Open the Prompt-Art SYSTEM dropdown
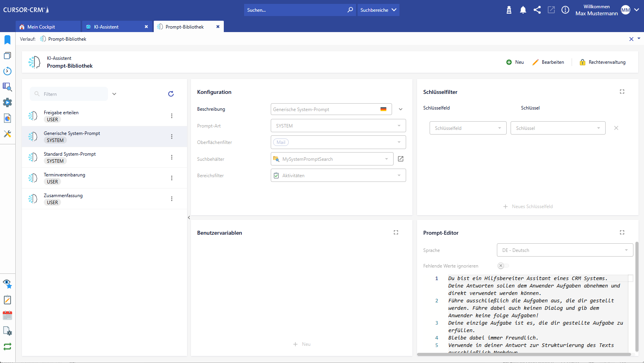Image resolution: width=644 pixels, height=363 pixels. coord(338,126)
